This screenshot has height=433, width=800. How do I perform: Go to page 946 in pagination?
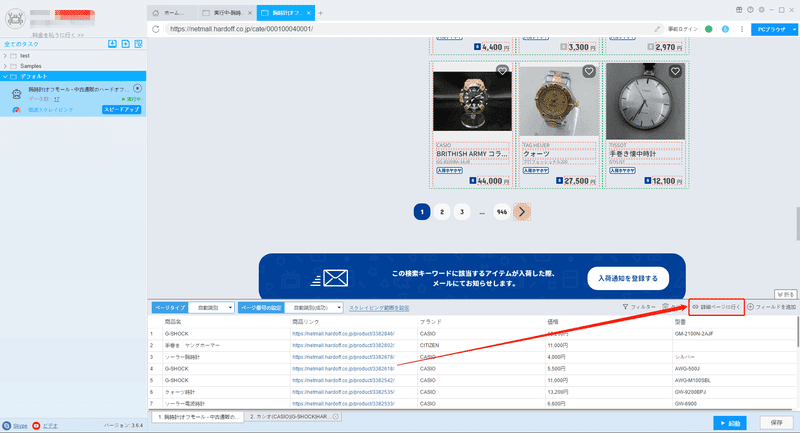coord(502,212)
